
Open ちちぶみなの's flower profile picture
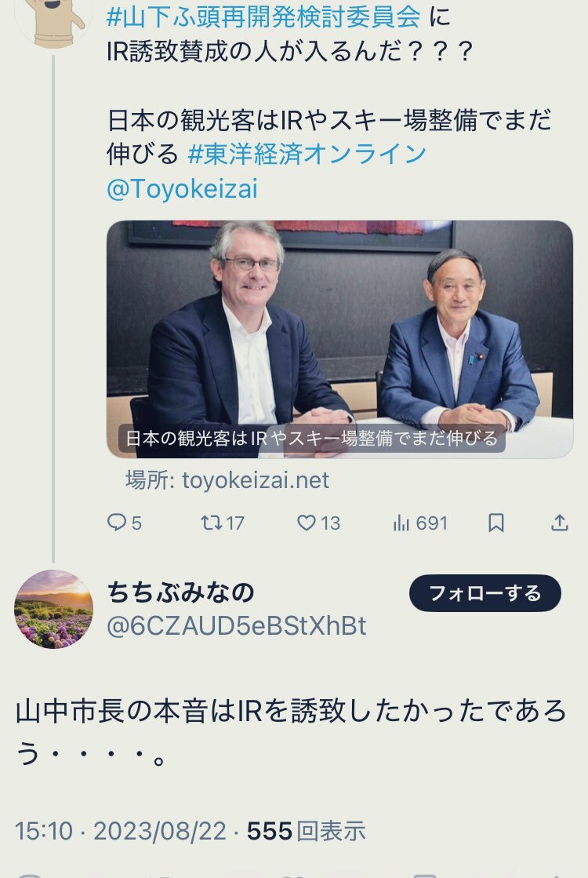coord(53,609)
